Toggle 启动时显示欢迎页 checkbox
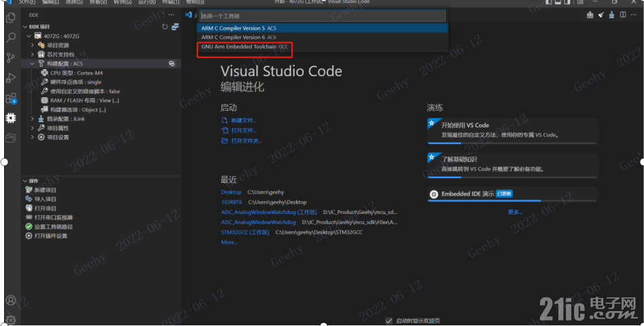Image resolution: width=644 pixels, height=326 pixels. coord(389,321)
